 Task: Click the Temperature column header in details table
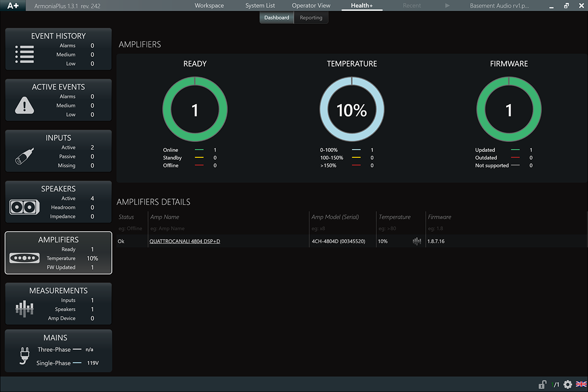394,217
